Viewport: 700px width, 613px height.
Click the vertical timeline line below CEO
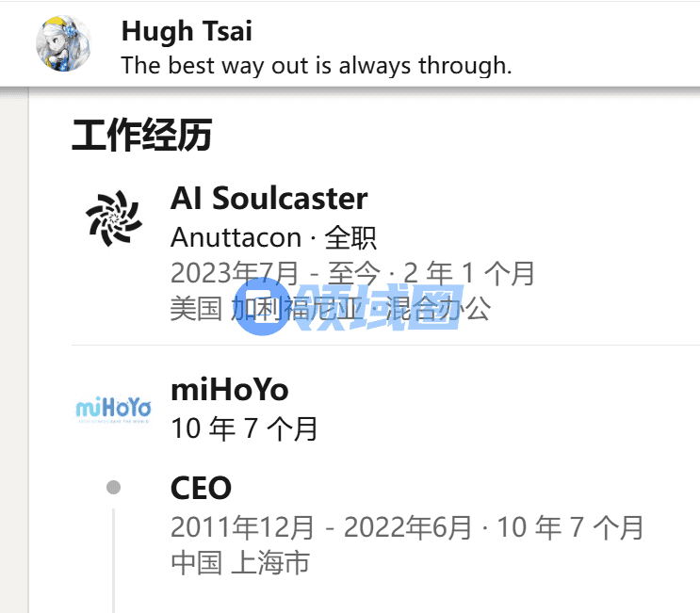pos(114,560)
